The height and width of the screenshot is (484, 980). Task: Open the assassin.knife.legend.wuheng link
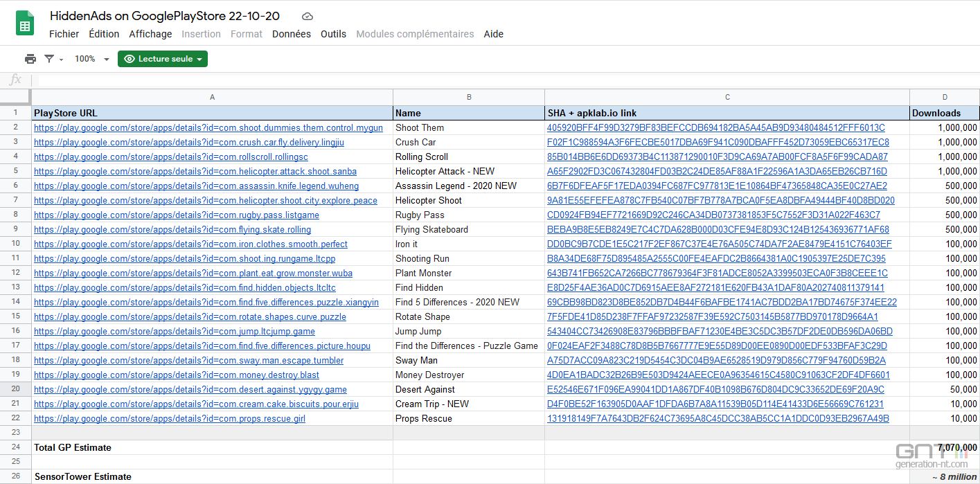(x=196, y=186)
